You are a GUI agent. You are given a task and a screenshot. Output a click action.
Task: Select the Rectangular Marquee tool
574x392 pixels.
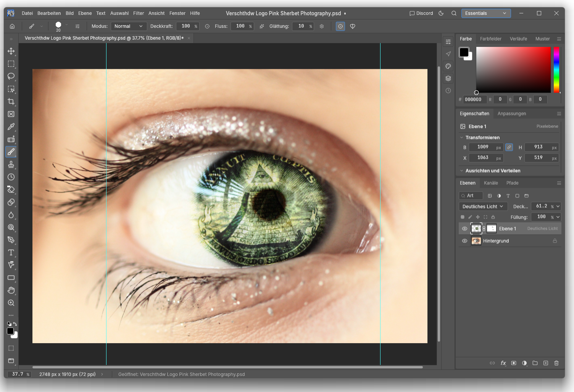tap(11, 64)
